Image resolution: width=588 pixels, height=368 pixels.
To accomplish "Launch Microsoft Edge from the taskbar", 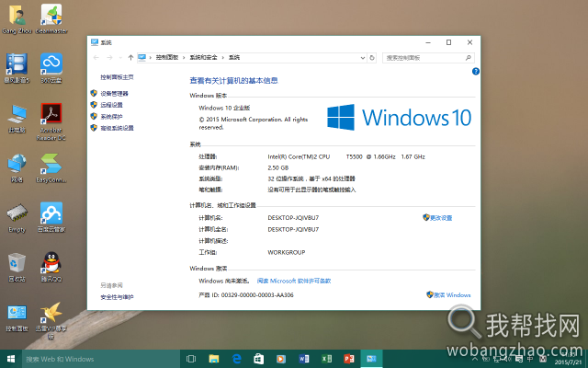I will (236, 359).
